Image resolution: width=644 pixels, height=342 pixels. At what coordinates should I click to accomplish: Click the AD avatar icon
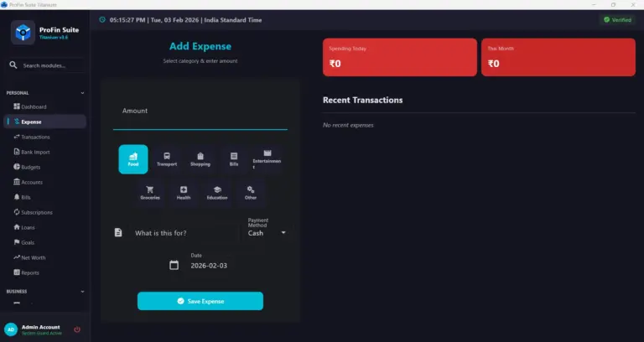point(11,329)
